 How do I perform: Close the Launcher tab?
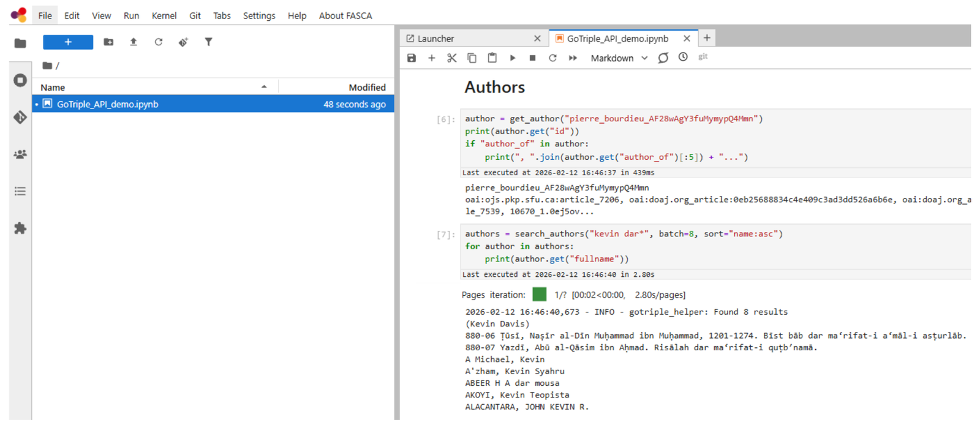[537, 39]
